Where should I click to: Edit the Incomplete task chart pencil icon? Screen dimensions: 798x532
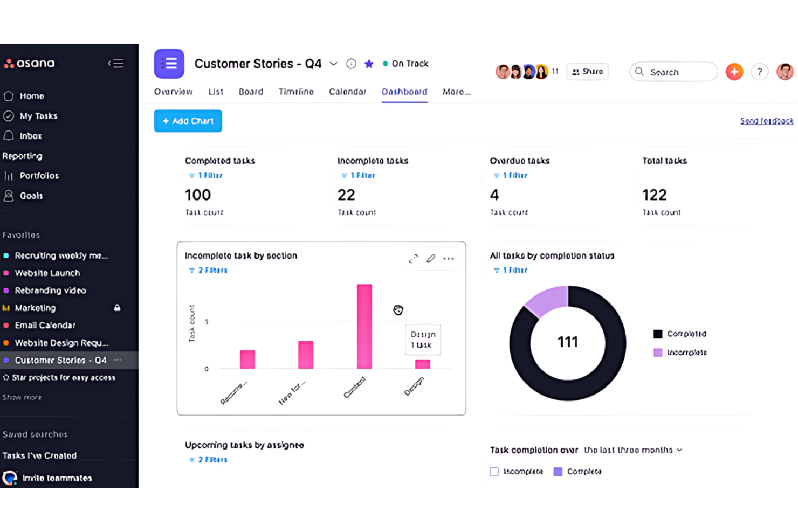(x=431, y=259)
